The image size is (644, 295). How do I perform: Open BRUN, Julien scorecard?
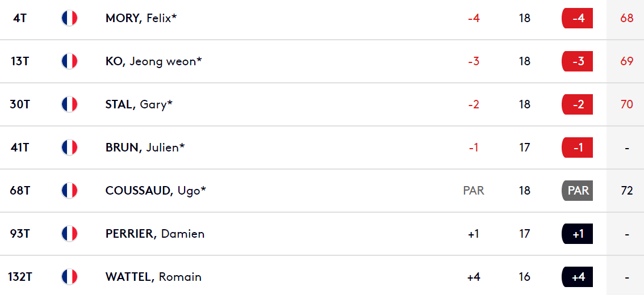[145, 147]
